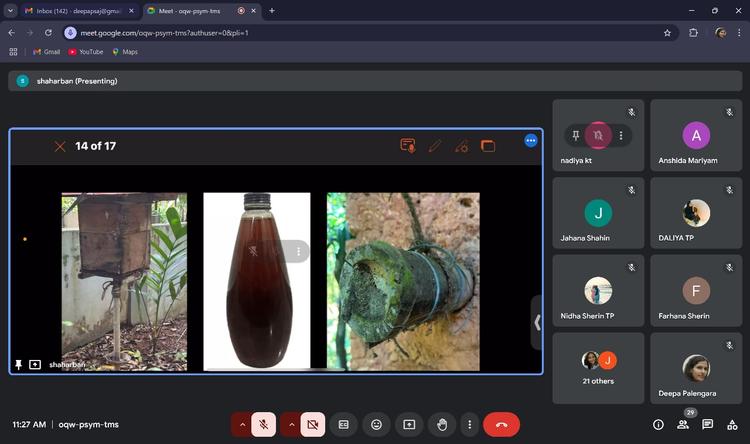This screenshot has height=444, width=750.
Task: Open the 21 others participant tile
Action: [598, 368]
